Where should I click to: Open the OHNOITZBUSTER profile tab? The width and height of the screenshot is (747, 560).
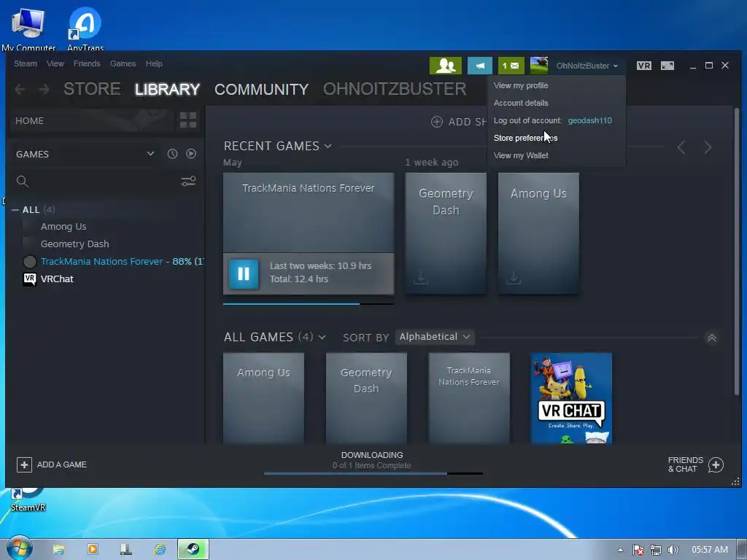[x=395, y=89]
